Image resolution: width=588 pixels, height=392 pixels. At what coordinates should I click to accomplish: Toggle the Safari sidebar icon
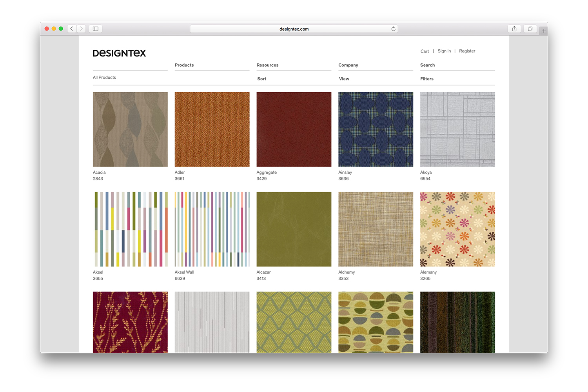tap(95, 29)
